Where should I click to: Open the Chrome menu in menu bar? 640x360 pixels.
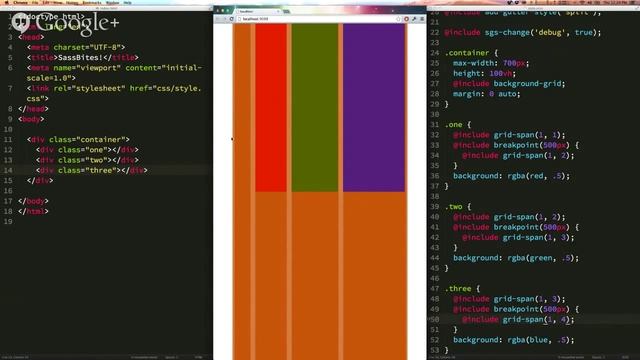(x=20, y=2)
